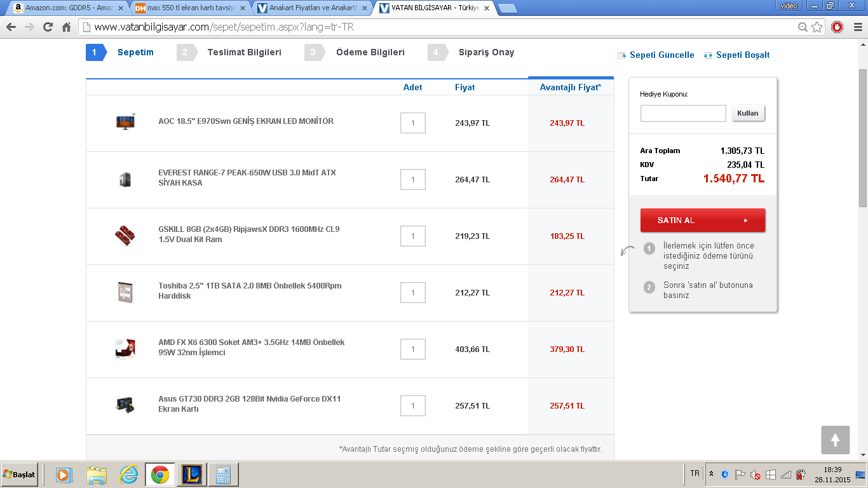Image resolution: width=868 pixels, height=488 pixels.
Task: Click the scroll-to-top arrow button
Action: [x=835, y=440]
